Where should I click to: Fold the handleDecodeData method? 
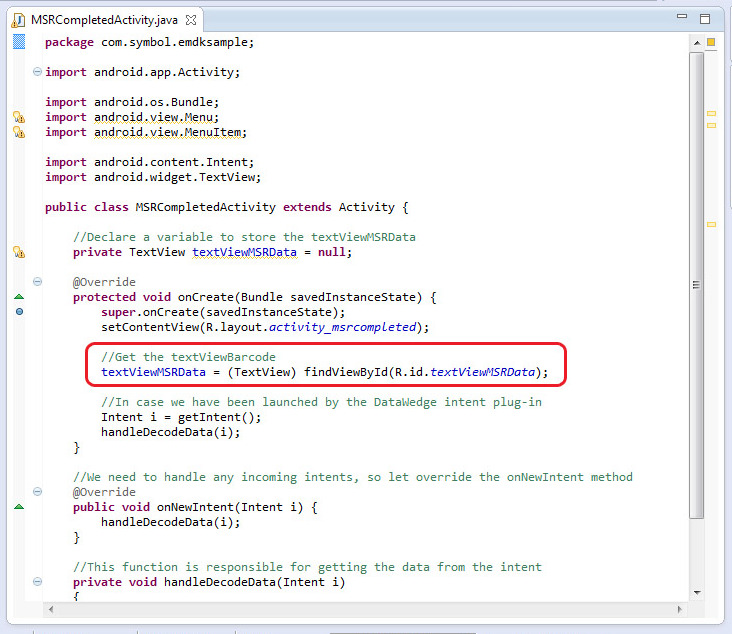(37, 582)
